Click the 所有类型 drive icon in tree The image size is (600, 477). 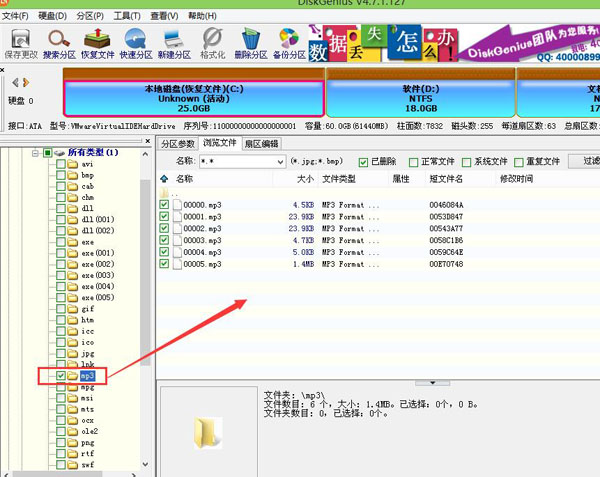[59, 153]
